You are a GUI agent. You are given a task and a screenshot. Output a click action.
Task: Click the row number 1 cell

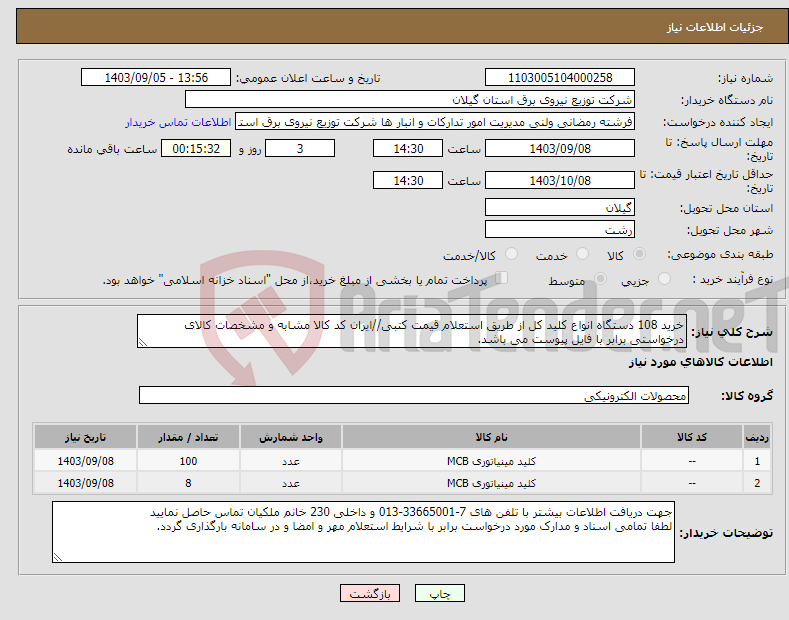pyautogui.click(x=757, y=461)
